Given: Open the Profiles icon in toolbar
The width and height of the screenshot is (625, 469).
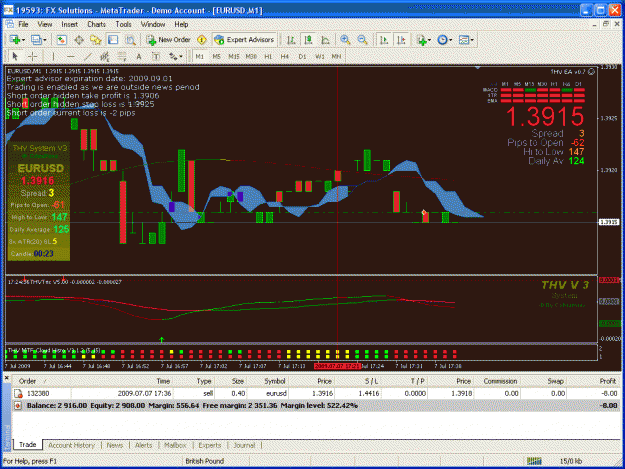Looking at the screenshot, I should (36, 40).
